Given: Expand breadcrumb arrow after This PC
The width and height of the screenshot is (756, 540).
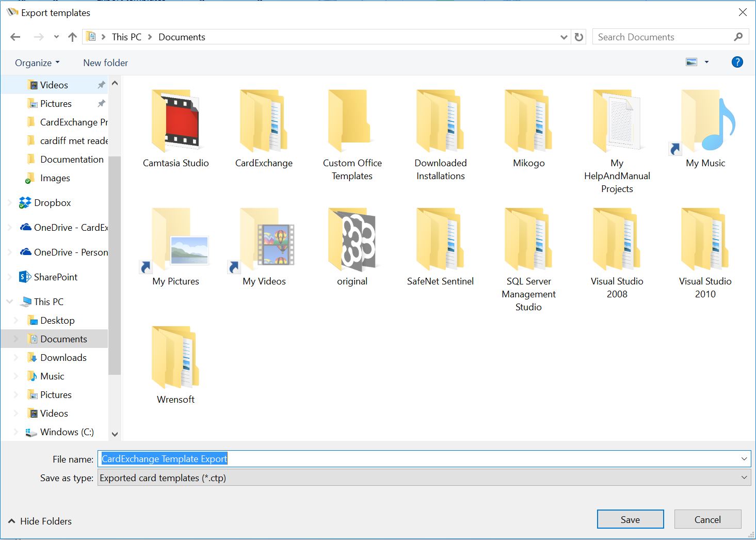Looking at the screenshot, I should [x=150, y=37].
